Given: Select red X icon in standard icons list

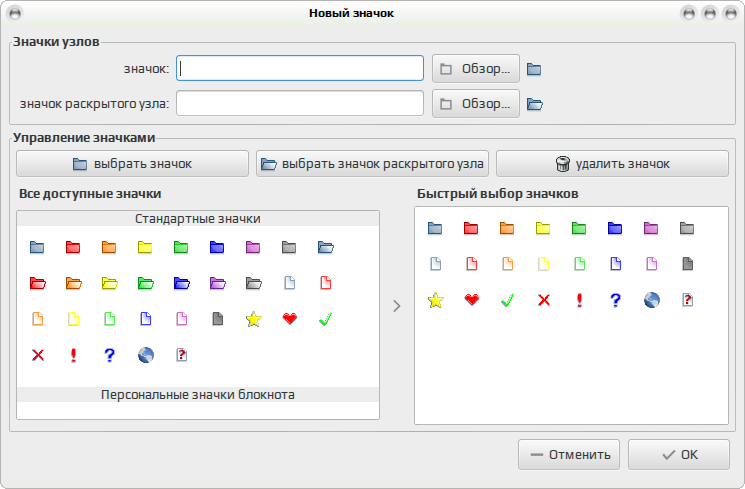Looking at the screenshot, I should (38, 355).
